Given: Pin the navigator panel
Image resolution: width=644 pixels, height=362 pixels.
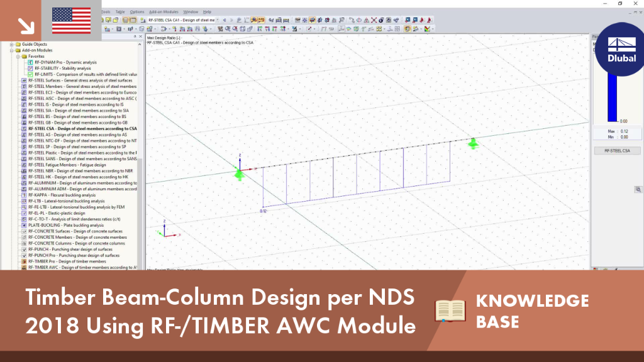Looking at the screenshot, I should [x=135, y=36].
